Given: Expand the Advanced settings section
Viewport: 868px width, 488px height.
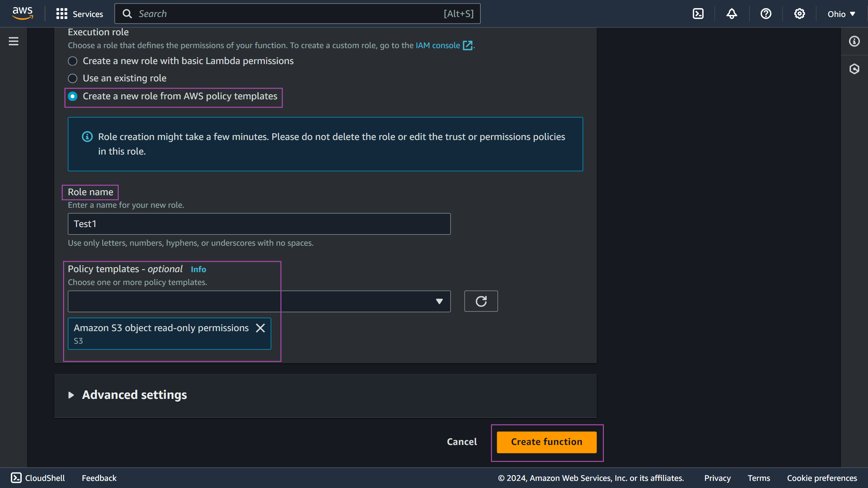Looking at the screenshot, I should (x=134, y=395).
